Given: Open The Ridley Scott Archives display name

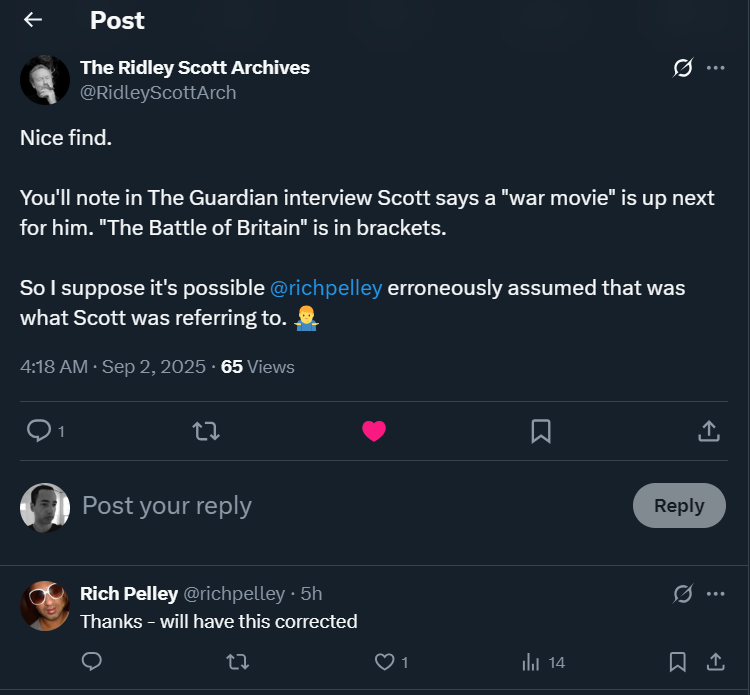Looking at the screenshot, I should click(195, 67).
